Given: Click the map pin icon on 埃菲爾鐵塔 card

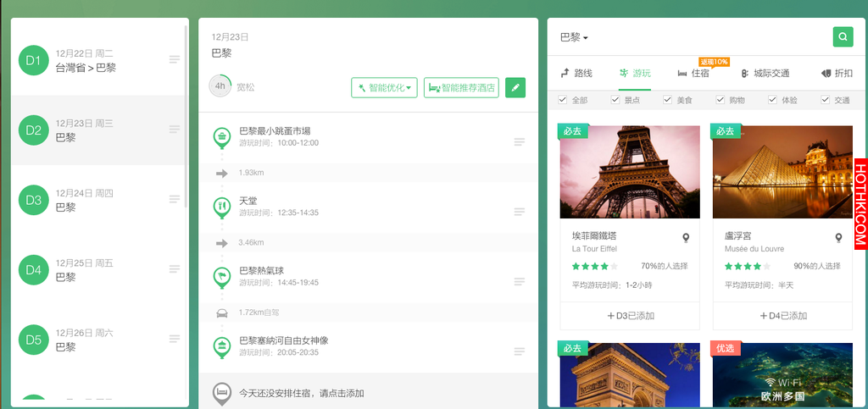Looking at the screenshot, I should tap(686, 238).
